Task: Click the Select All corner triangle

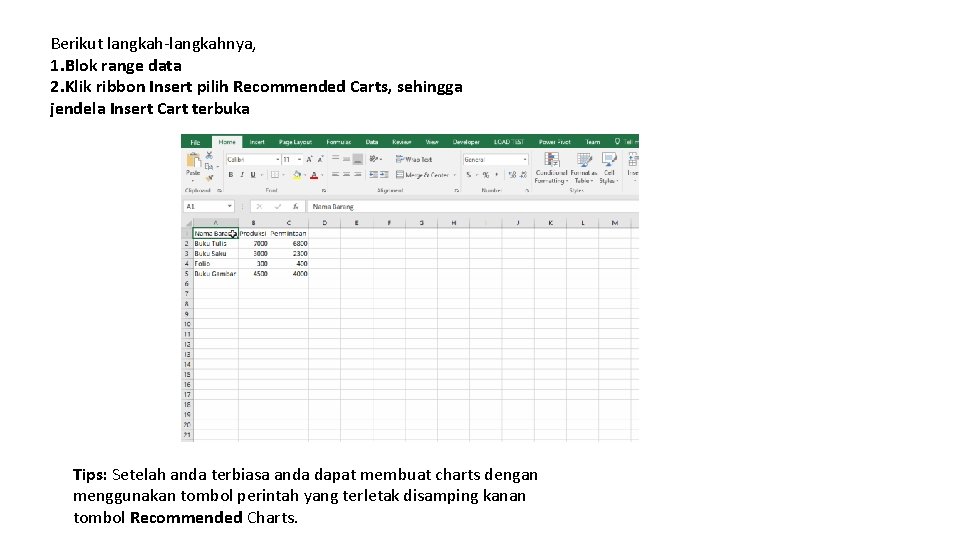Action: click(188, 223)
